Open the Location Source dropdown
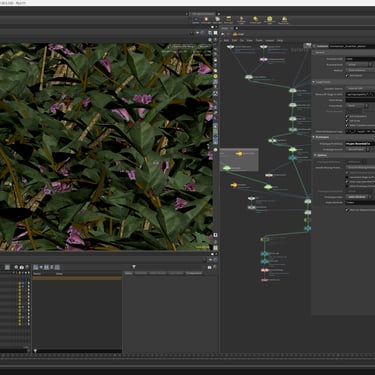This screenshot has height=375, width=375. [x=360, y=88]
